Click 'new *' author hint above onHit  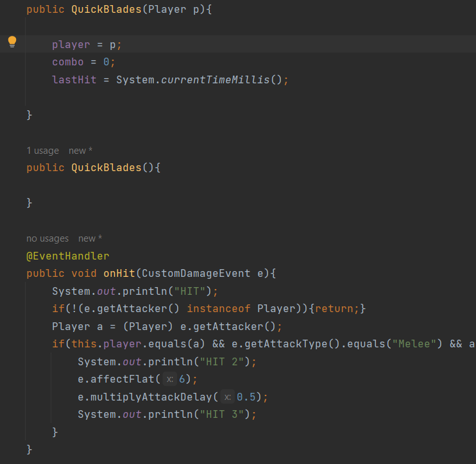90,238
